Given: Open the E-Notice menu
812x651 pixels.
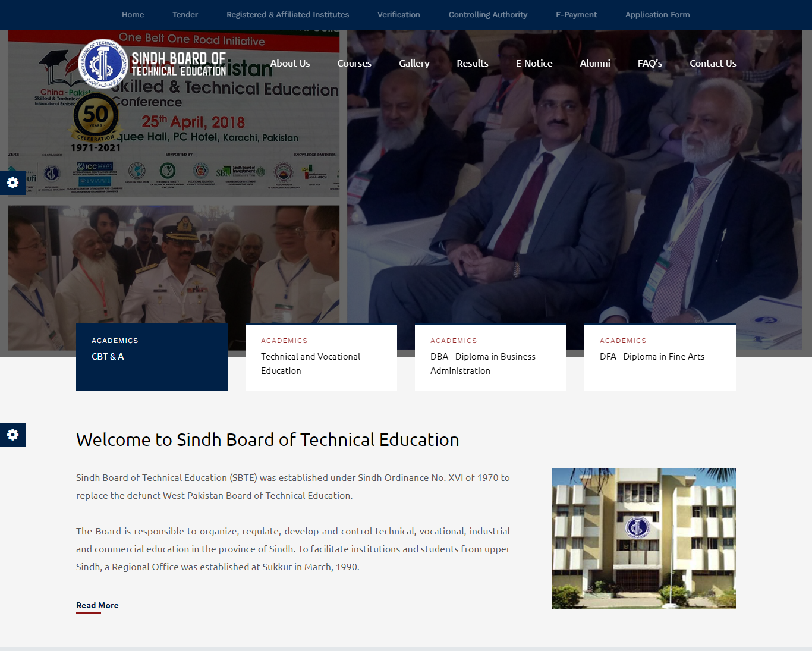Looking at the screenshot, I should coord(534,63).
